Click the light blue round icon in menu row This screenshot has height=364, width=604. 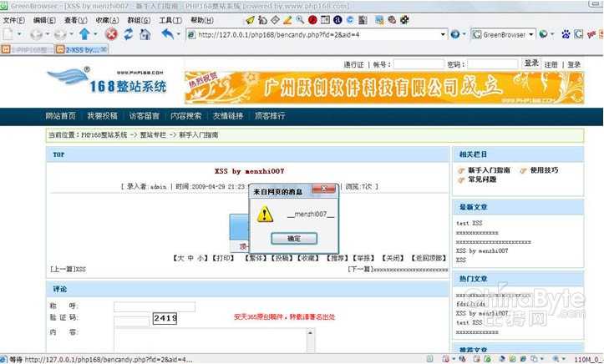(x=350, y=20)
